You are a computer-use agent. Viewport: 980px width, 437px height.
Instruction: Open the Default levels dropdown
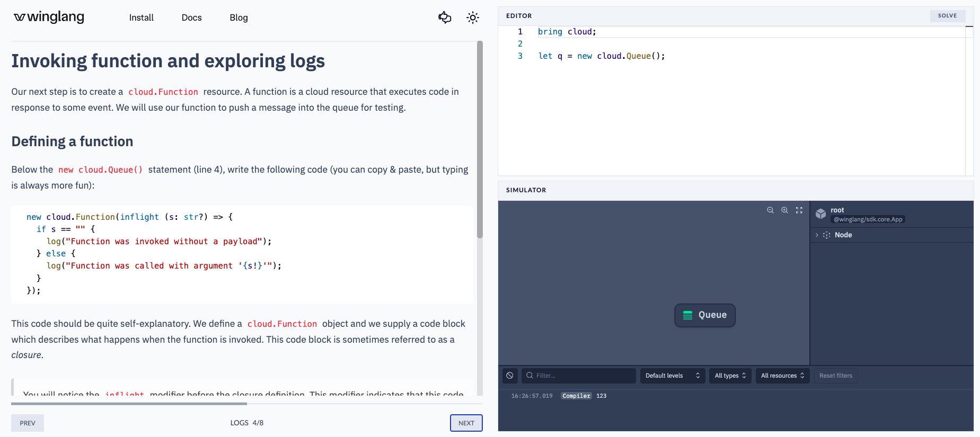[x=672, y=376]
